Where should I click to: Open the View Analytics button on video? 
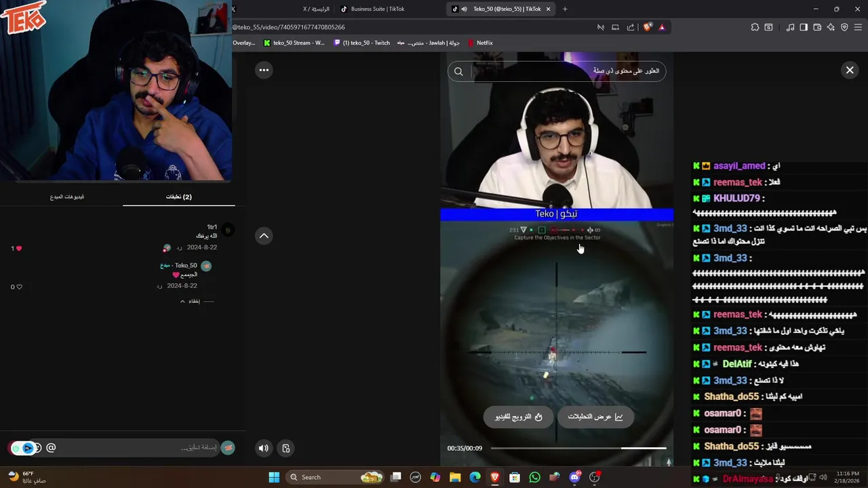tap(595, 417)
